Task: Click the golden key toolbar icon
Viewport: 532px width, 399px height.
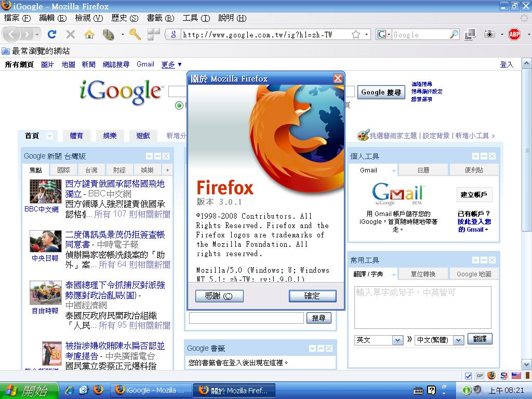Action: [x=135, y=34]
